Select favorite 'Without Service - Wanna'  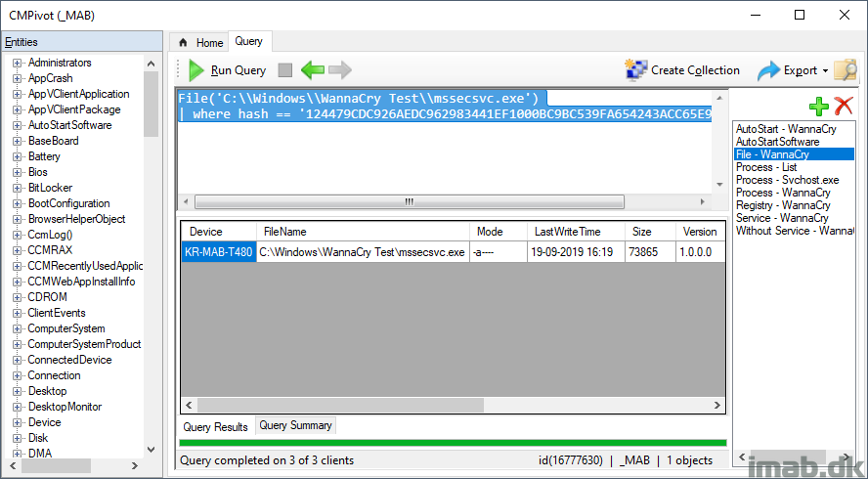794,231
